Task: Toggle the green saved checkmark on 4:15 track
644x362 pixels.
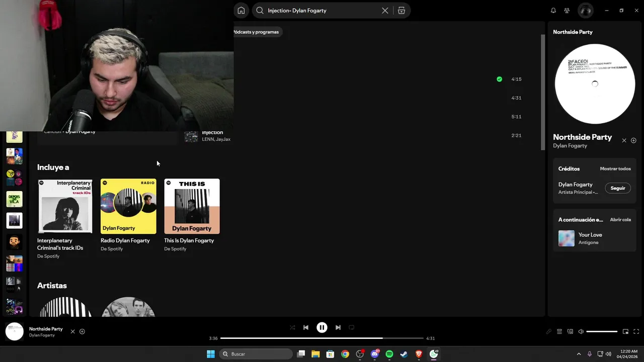Action: tap(499, 79)
